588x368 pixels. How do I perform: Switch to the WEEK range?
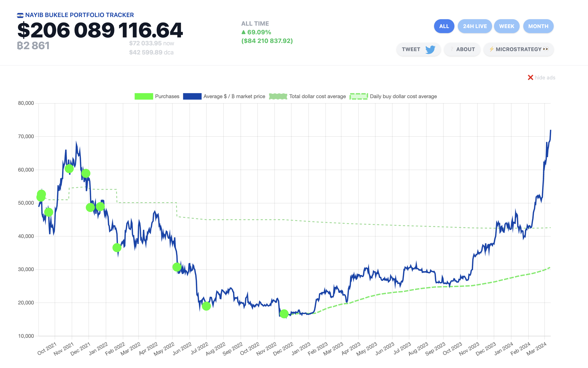[x=506, y=26]
